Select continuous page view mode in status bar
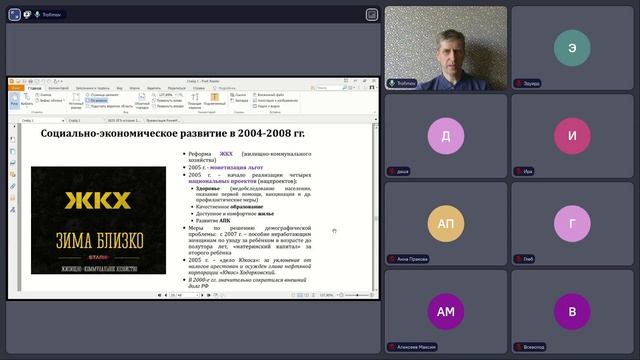 pyautogui.click(x=300, y=295)
